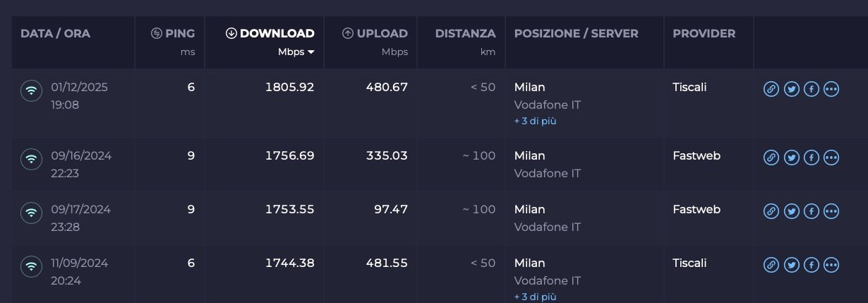Image resolution: width=868 pixels, height=303 pixels.
Task: Open more options for the 11/09/2024 result
Action: click(831, 265)
